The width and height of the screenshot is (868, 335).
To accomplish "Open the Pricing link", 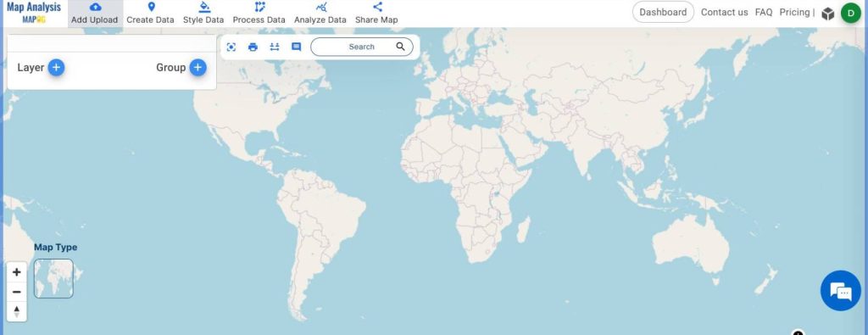I will coord(794,12).
